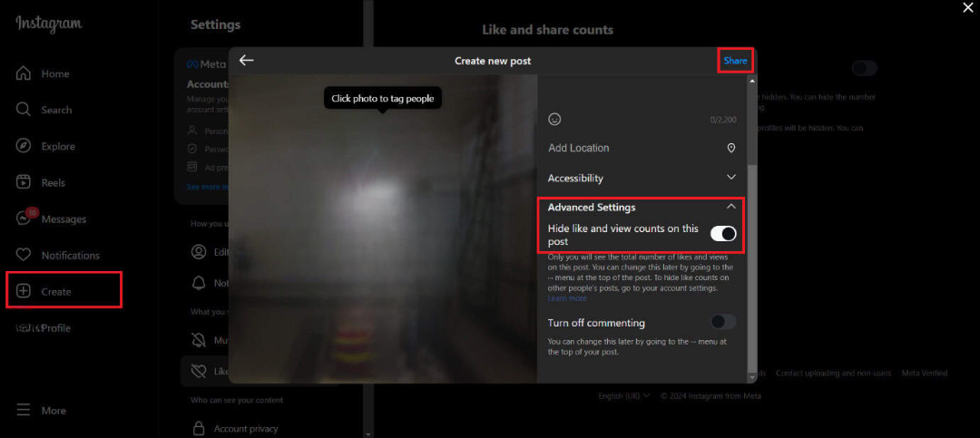Click the Add Location field
The image size is (980, 438).
pos(642,148)
